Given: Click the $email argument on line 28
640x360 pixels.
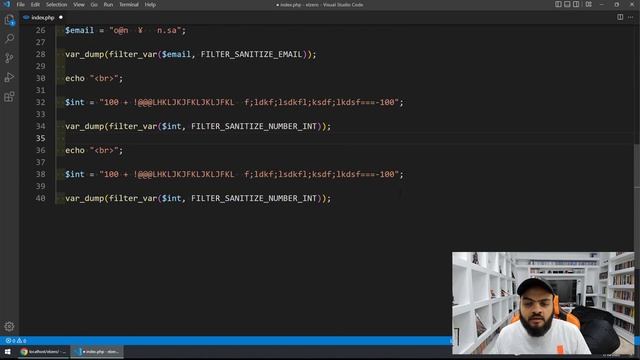Looking at the screenshot, I should tap(176, 54).
